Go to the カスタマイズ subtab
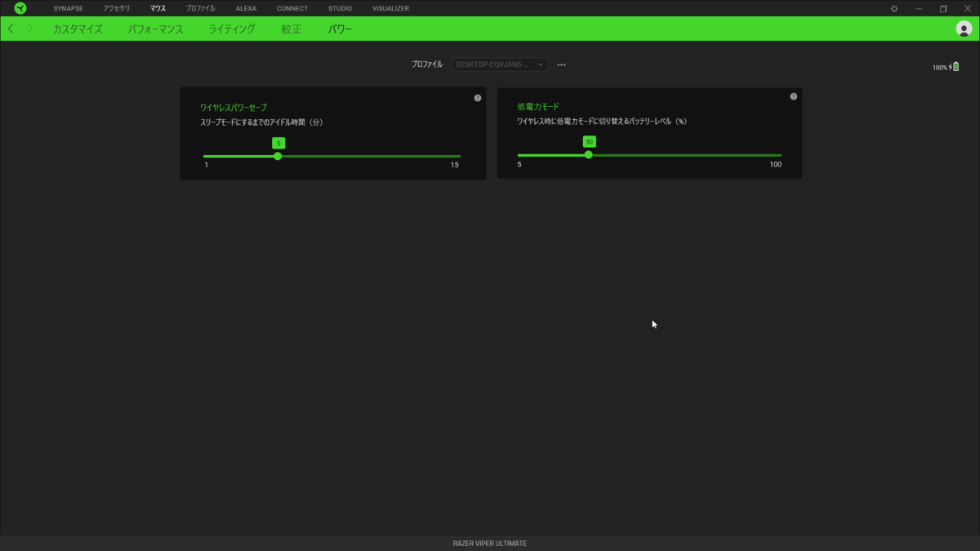 point(78,29)
